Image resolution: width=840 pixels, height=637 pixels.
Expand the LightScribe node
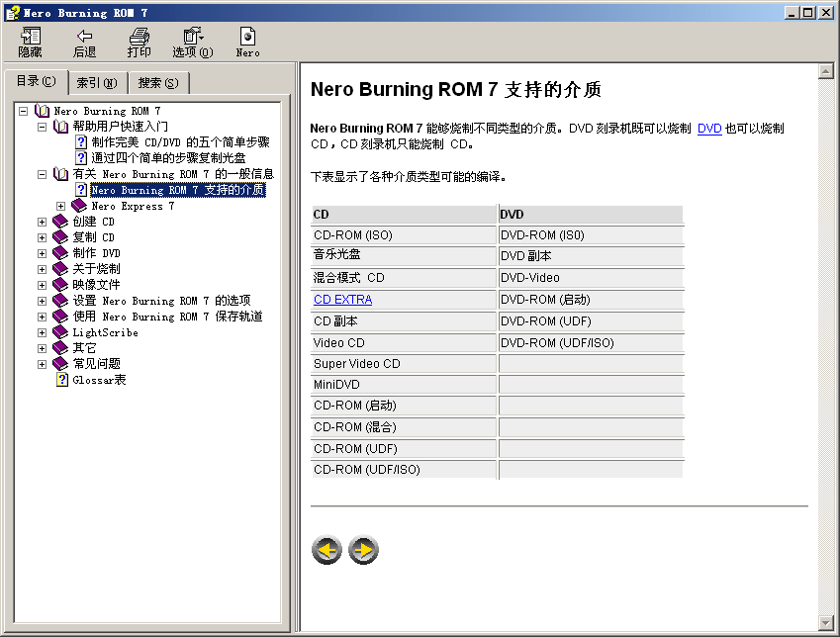42,332
